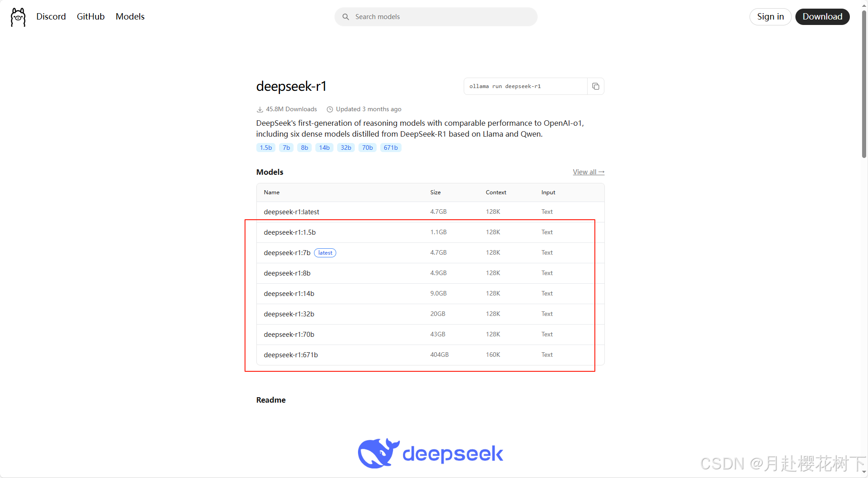The width and height of the screenshot is (868, 478).
Task: Click the downloads arrow icon
Action: point(260,109)
